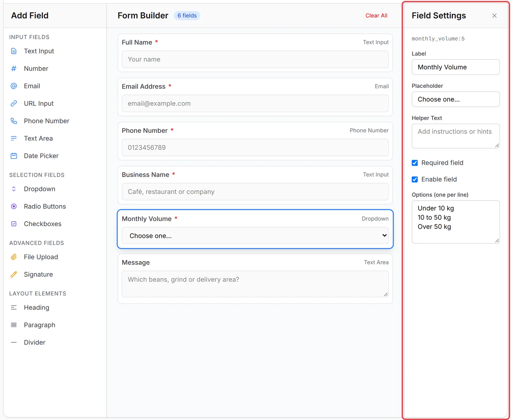Image resolution: width=511 pixels, height=420 pixels.
Task: Click the Text Area lines icon
Action: pyautogui.click(x=14, y=138)
